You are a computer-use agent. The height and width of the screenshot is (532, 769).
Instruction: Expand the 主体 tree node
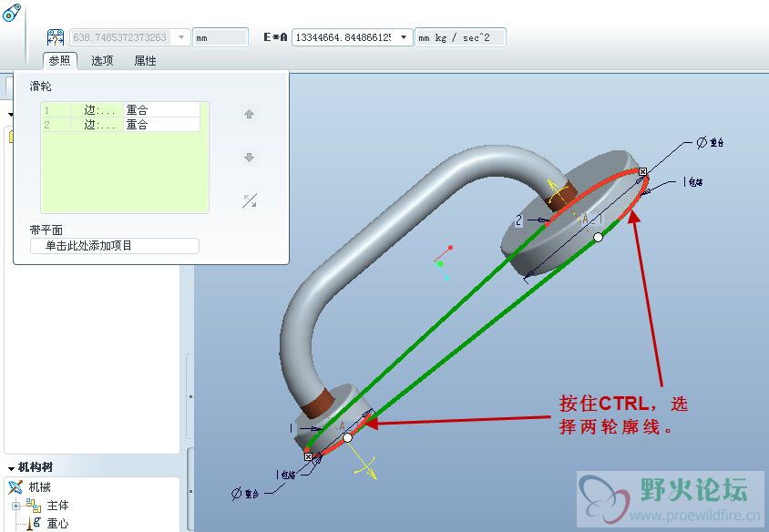(x=16, y=506)
